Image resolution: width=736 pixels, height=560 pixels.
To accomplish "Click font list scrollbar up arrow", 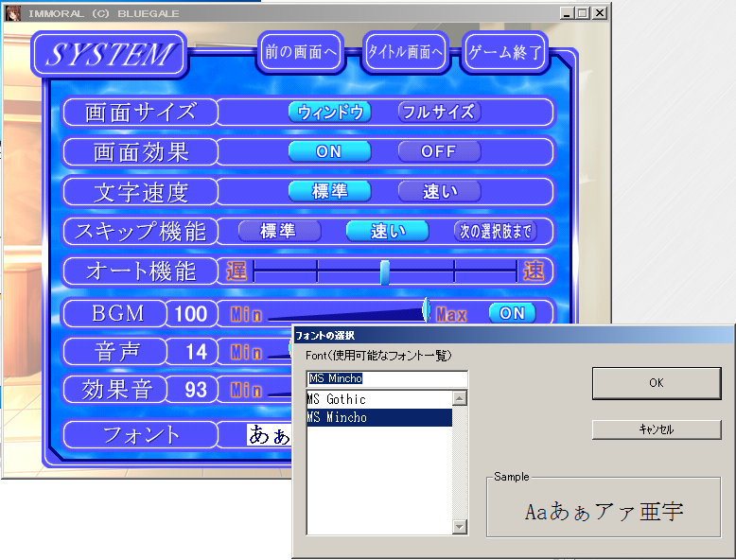I will pos(459,398).
